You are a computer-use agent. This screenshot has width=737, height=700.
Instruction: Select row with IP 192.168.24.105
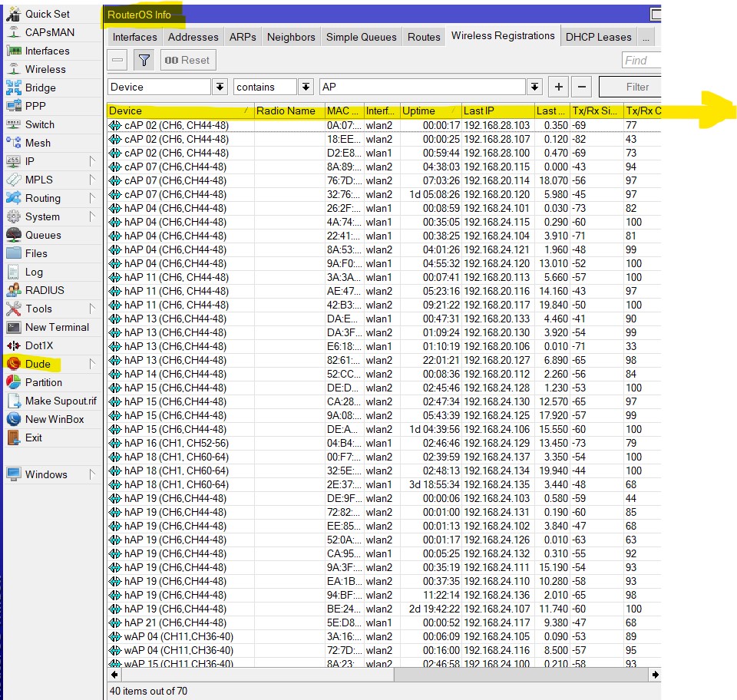[384, 636]
